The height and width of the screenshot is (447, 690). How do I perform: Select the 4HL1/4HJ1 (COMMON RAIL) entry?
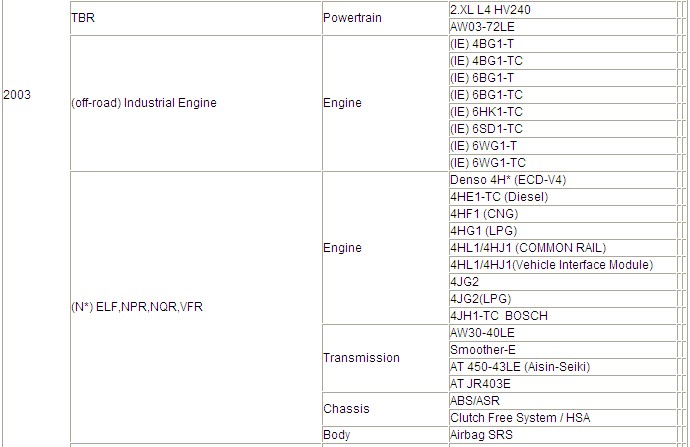pos(528,248)
